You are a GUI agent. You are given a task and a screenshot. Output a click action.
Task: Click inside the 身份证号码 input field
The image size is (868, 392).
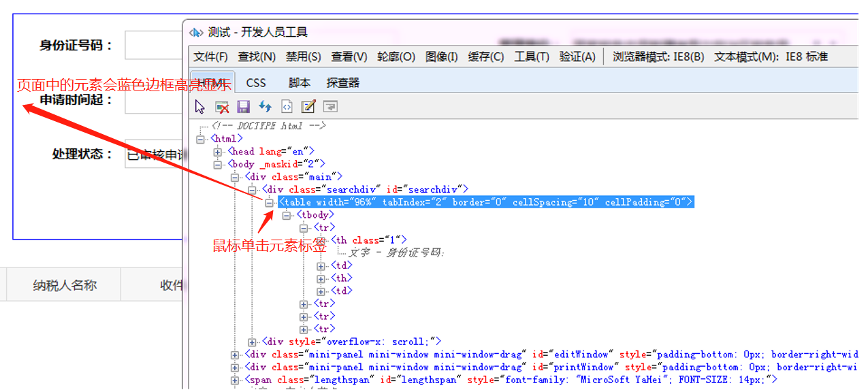pos(153,45)
